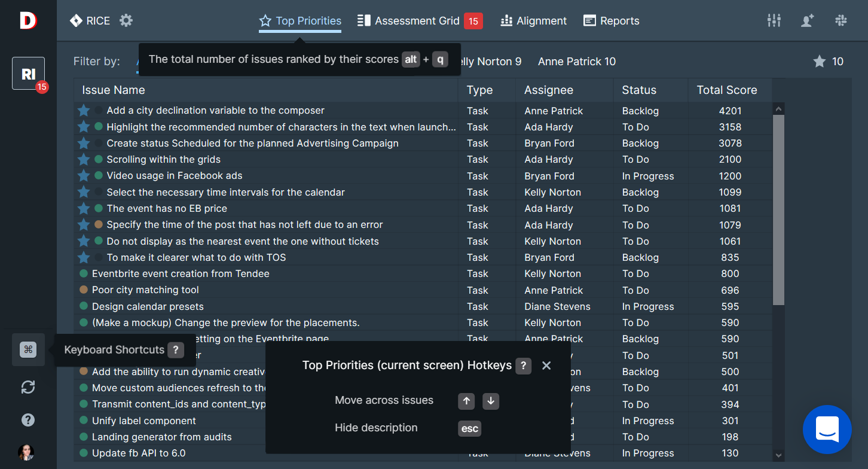
Task: Open the chat support widget
Action: (827, 430)
